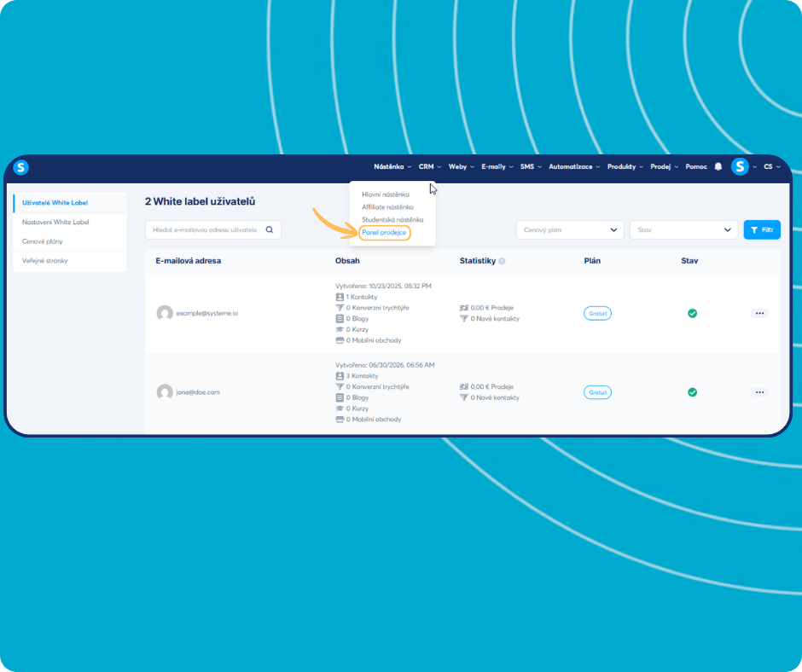Click the Statistiky info icon

pos(503,261)
